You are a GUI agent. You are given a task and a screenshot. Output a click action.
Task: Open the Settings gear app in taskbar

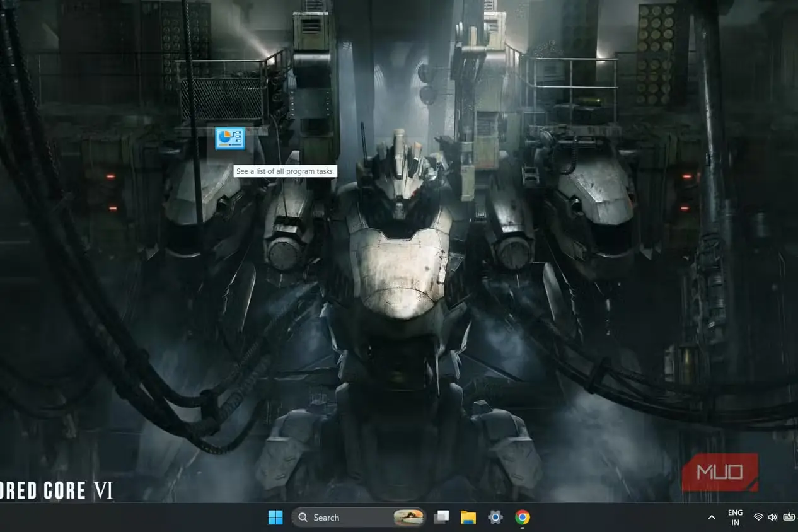[x=495, y=518]
